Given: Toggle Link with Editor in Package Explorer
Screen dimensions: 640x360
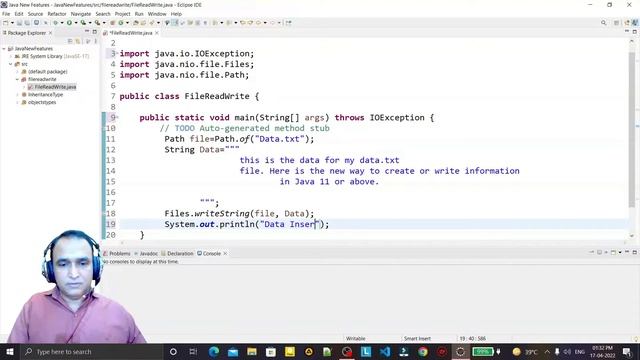Looking at the screenshot, I should click(x=78, y=41).
